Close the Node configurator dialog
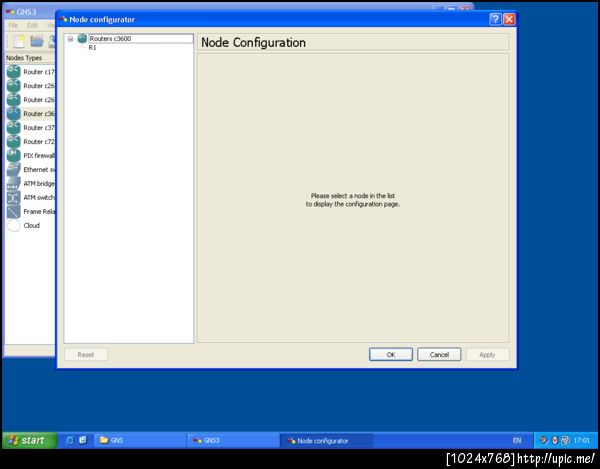The image size is (600, 469). point(509,19)
